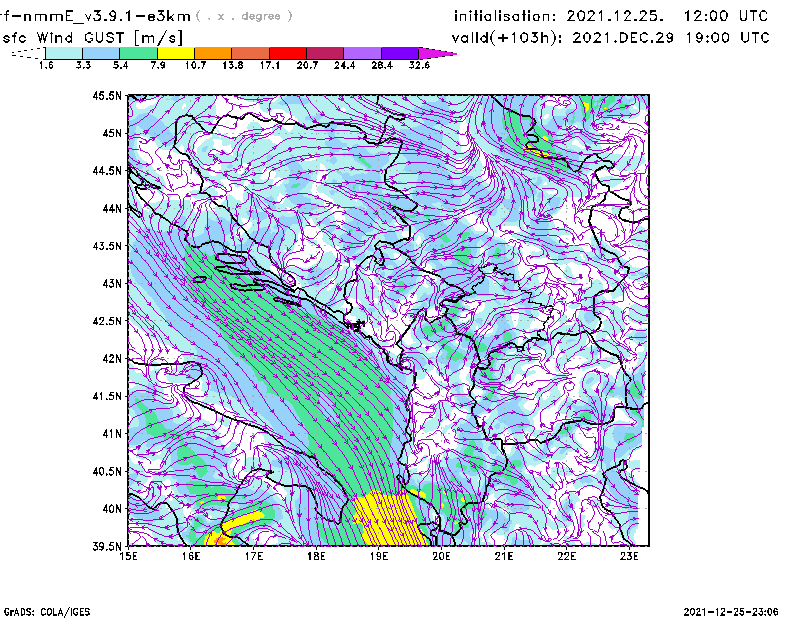Click the 7.9 colorbar value label

coord(158,65)
